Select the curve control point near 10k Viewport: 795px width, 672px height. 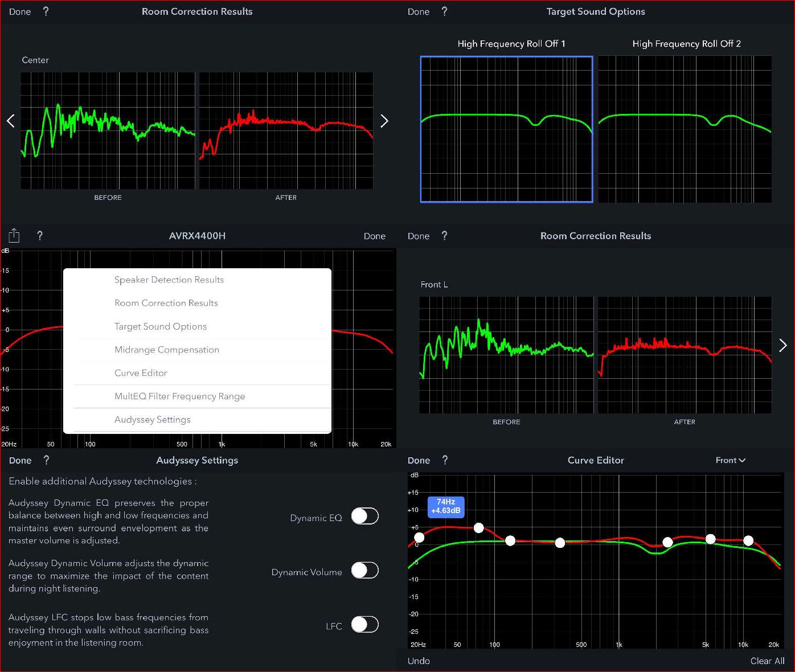pyautogui.click(x=748, y=540)
